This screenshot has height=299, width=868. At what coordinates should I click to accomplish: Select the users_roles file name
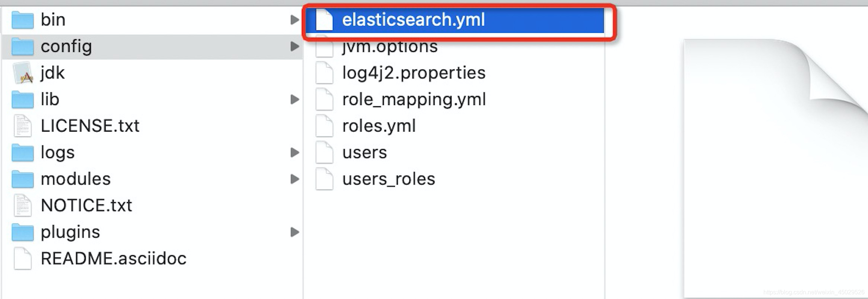[389, 179]
